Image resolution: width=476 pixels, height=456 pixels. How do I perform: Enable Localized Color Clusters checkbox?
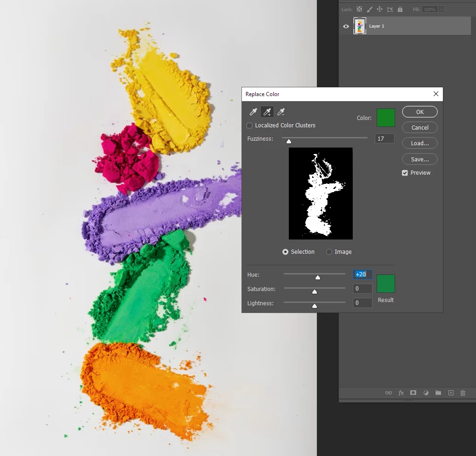250,125
